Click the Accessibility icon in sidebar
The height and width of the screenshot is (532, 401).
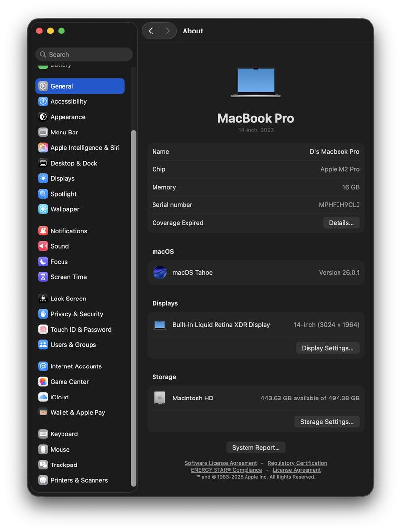tap(43, 101)
